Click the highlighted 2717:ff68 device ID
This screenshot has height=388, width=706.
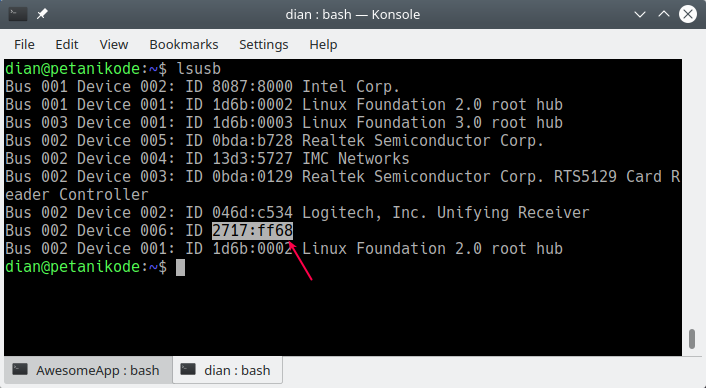click(252, 230)
